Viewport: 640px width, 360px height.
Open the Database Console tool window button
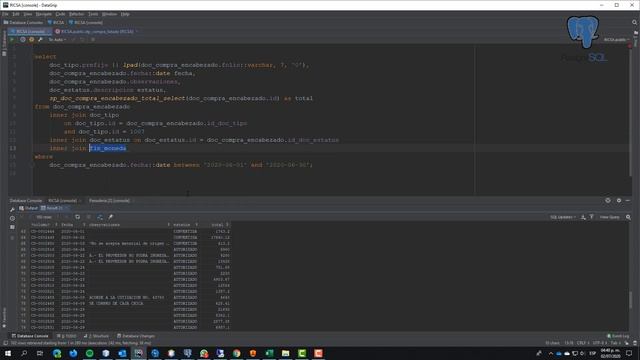(29, 336)
